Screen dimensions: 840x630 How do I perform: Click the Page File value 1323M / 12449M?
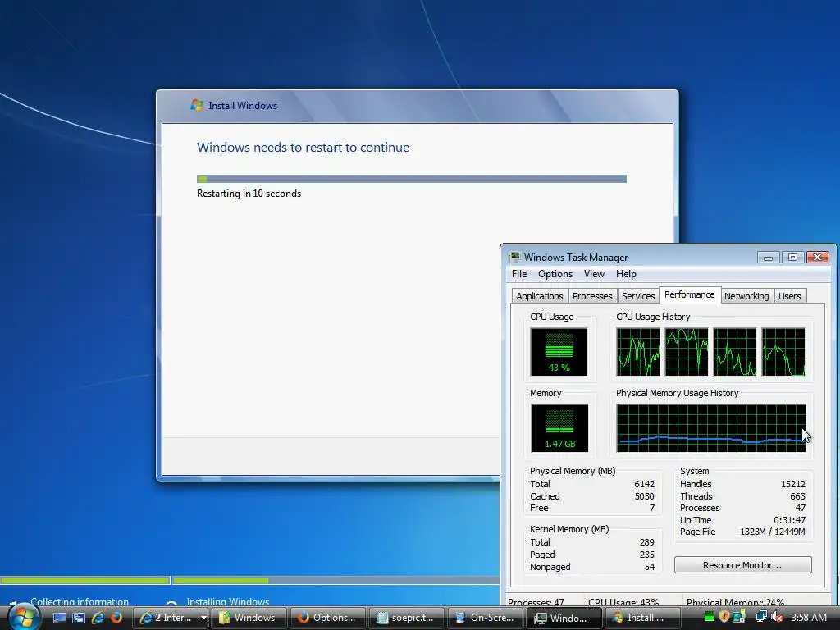click(x=773, y=532)
